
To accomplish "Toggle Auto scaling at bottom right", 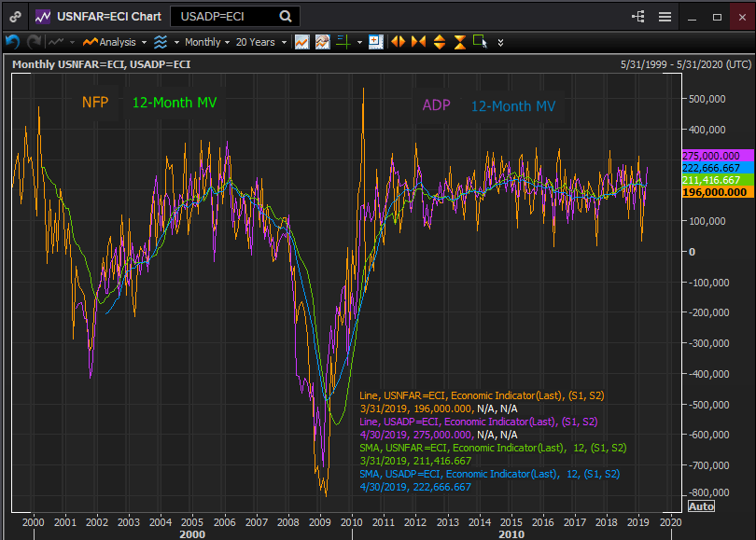I will point(701,505).
